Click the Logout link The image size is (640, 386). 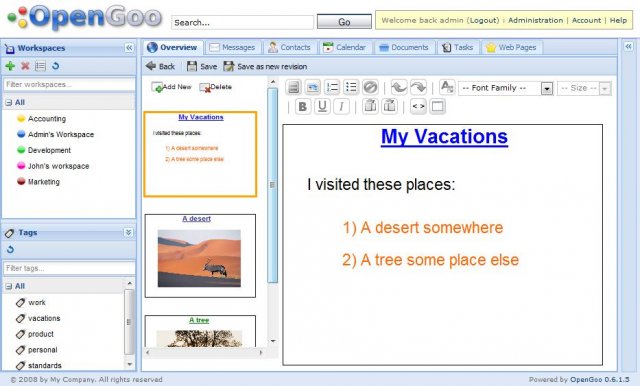pyautogui.click(x=484, y=20)
